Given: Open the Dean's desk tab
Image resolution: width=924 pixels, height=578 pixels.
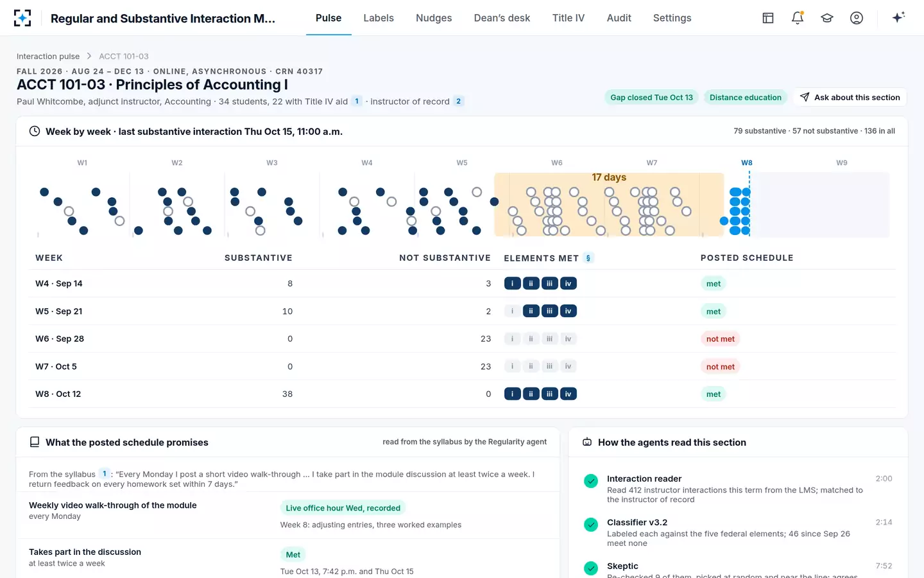Looking at the screenshot, I should click(502, 18).
